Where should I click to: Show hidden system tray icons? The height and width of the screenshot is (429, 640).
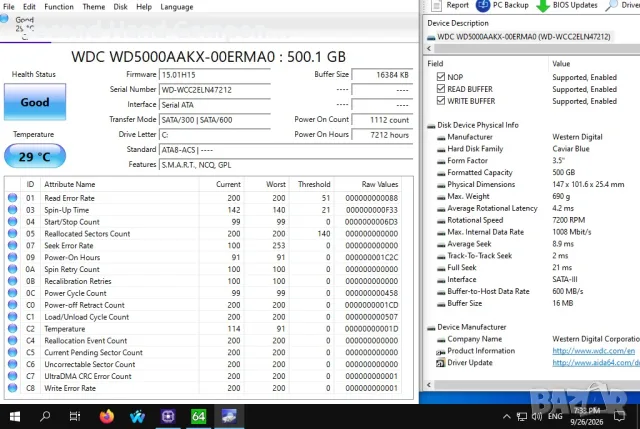pyautogui.click(x=507, y=417)
